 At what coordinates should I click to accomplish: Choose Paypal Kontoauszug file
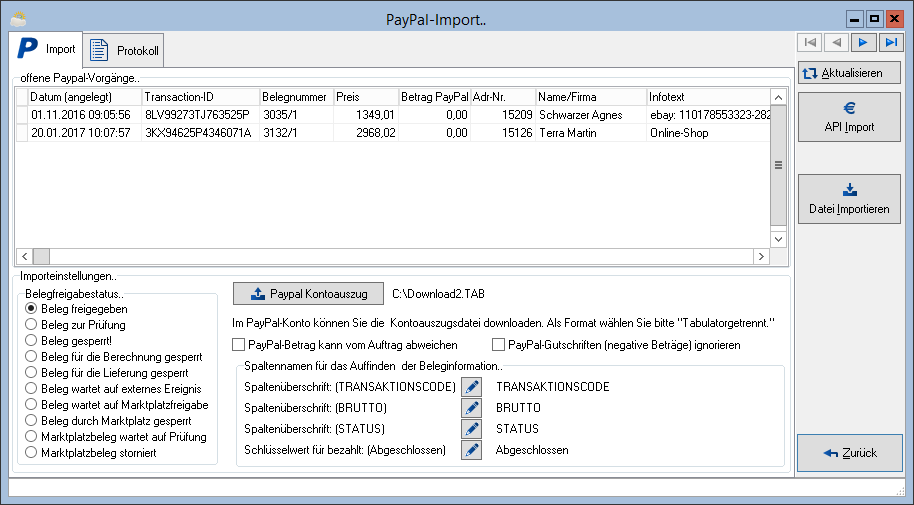pos(308,294)
